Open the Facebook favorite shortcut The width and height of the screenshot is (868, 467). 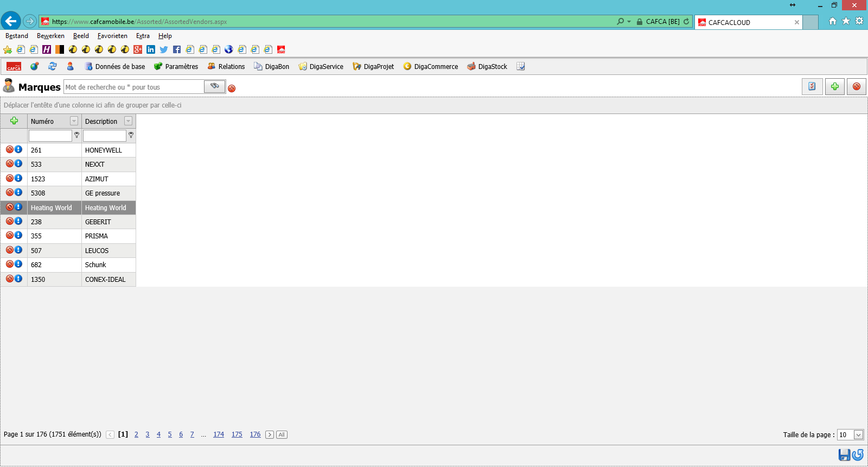[x=177, y=49]
